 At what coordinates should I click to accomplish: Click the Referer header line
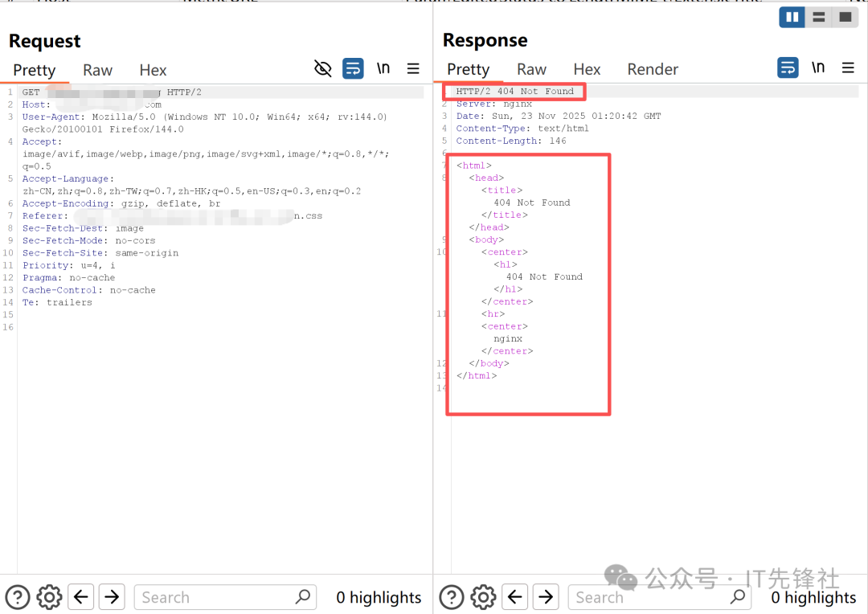tap(172, 216)
